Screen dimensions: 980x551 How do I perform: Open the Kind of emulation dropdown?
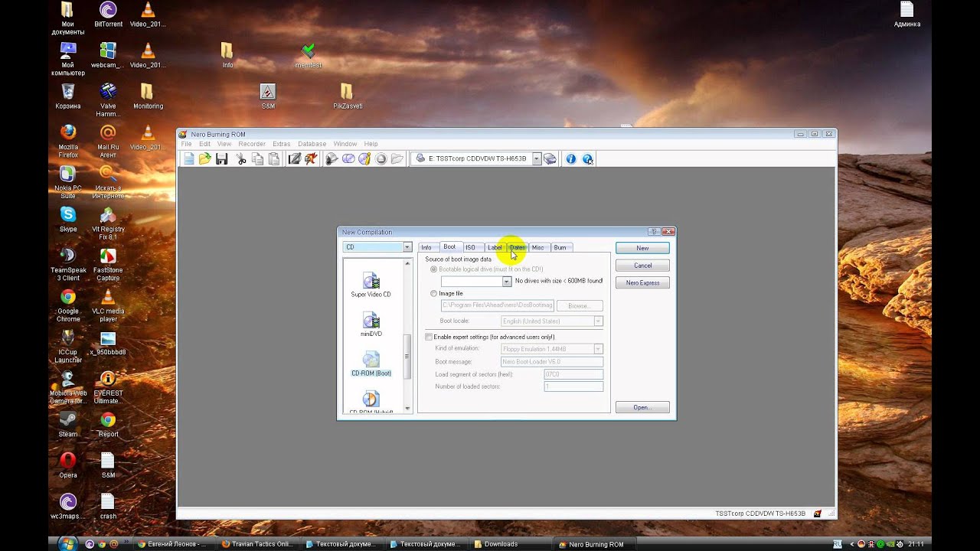click(x=598, y=349)
